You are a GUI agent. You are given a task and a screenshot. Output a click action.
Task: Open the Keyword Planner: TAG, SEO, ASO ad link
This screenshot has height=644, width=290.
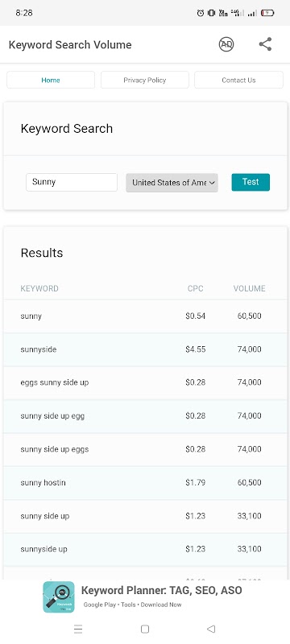(161, 591)
